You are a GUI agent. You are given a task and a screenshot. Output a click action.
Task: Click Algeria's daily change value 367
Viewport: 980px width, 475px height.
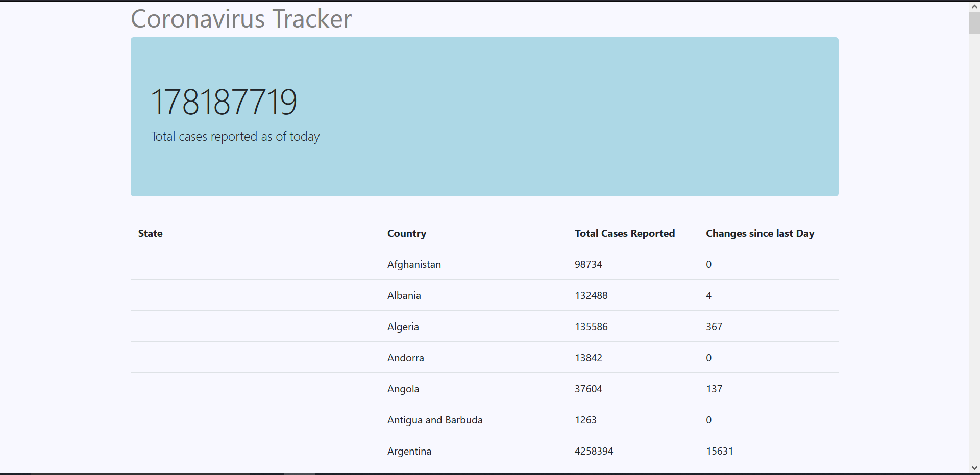click(x=714, y=327)
